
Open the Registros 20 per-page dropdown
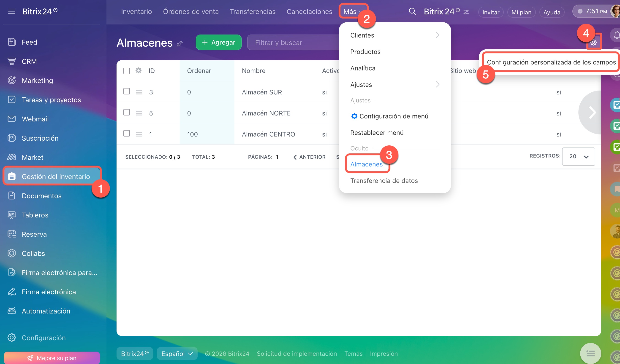tap(578, 157)
